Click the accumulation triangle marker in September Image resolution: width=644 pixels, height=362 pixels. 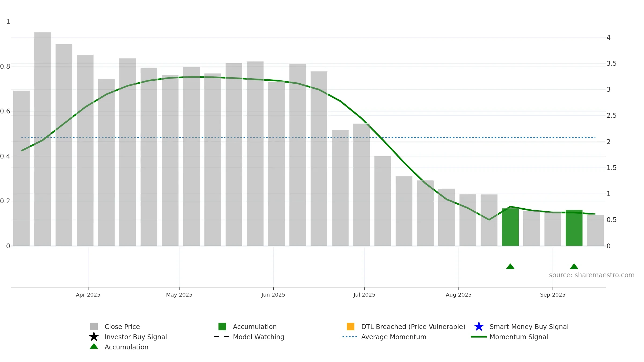574,266
